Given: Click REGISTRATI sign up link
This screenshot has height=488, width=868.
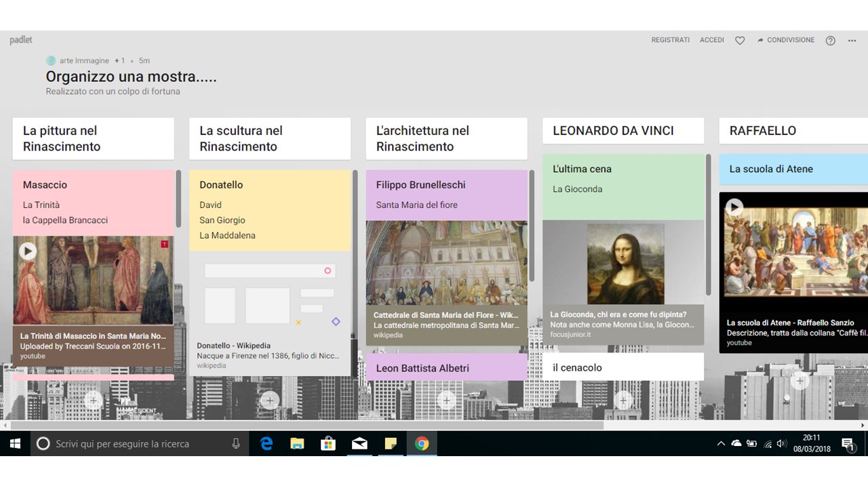Looking at the screenshot, I should point(670,40).
